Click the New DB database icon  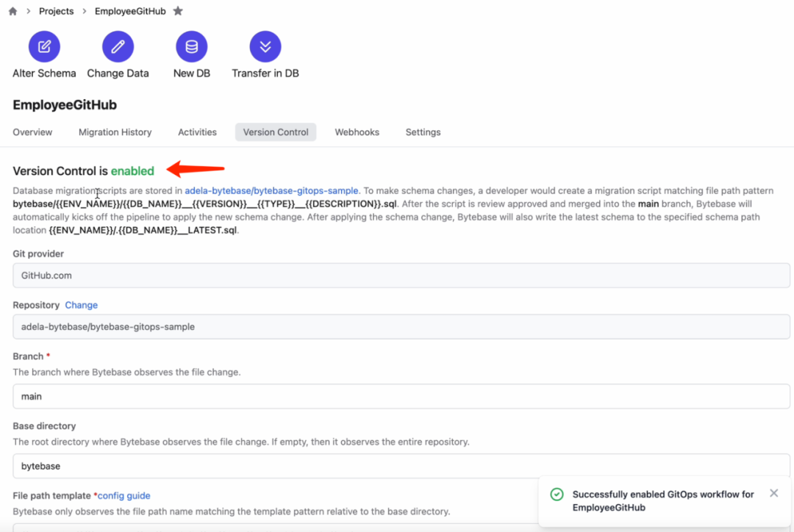(x=191, y=47)
